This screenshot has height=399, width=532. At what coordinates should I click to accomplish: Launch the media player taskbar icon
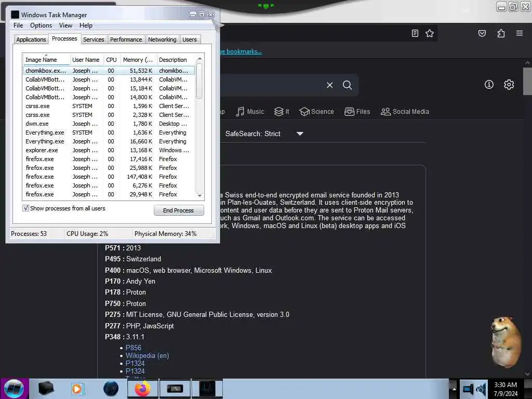[77, 389]
